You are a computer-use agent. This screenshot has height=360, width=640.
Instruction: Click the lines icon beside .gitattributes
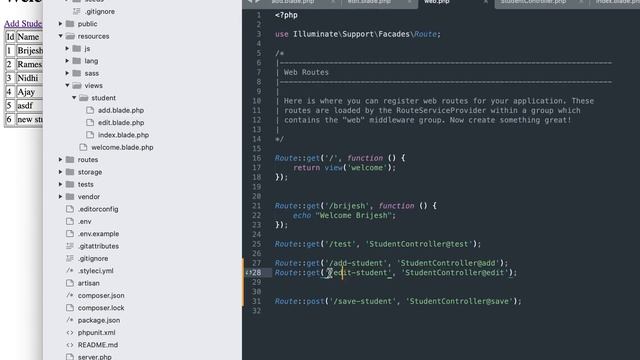tap(70, 246)
